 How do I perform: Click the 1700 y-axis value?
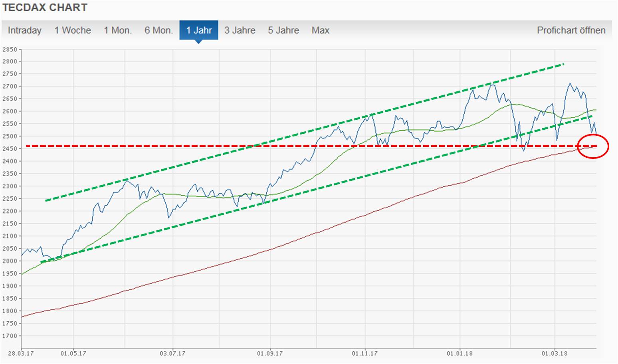click(10, 336)
